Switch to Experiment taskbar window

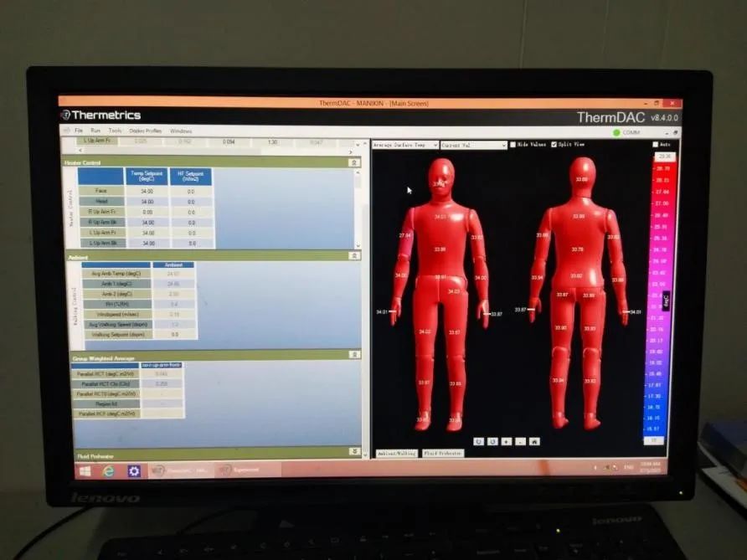248,470
